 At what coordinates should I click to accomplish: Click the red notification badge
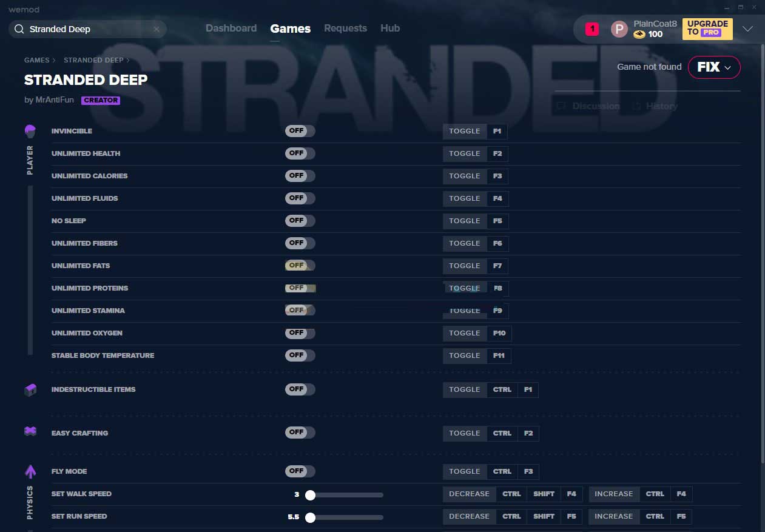tap(592, 29)
